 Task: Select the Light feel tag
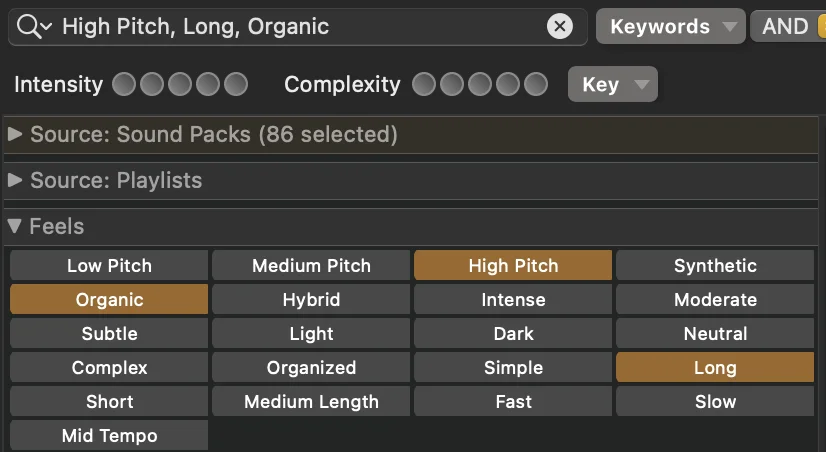(311, 333)
